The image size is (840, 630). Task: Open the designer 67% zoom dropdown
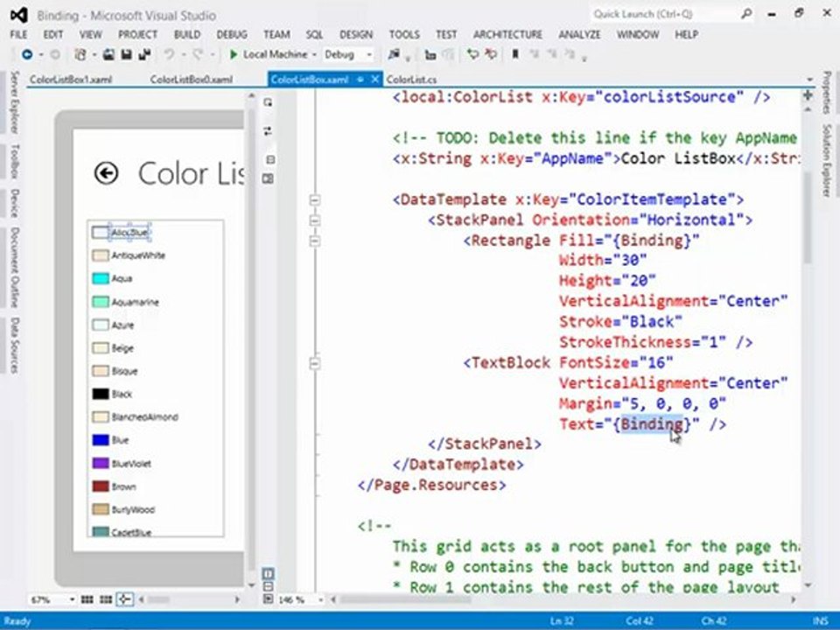point(73,599)
